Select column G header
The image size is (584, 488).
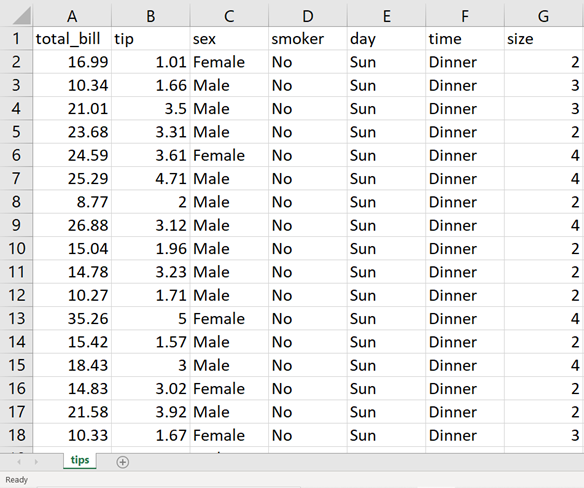point(544,16)
